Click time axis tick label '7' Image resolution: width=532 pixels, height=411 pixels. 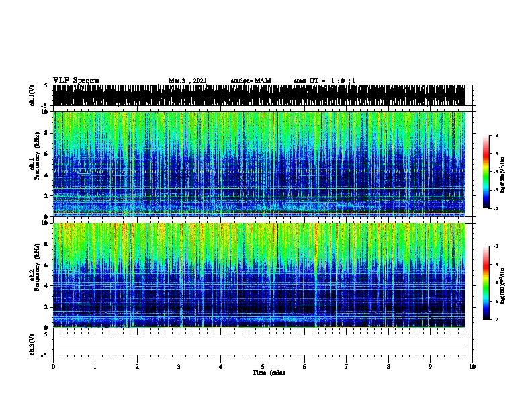coord(347,366)
